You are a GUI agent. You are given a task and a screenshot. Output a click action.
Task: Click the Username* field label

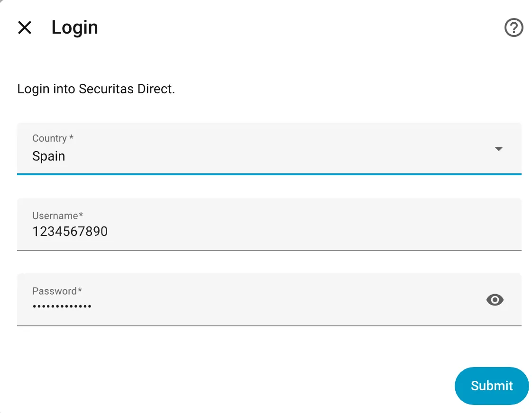(x=58, y=216)
